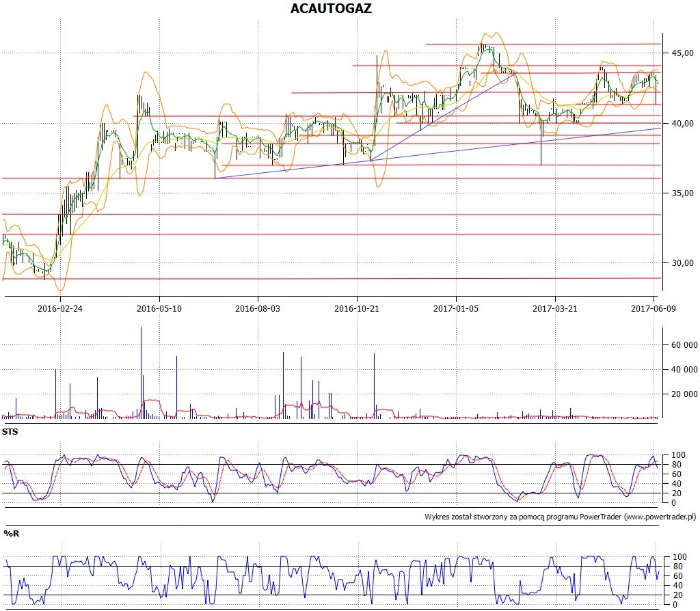Select the 20 label on %R axis
700x611 pixels.
pos(677,595)
